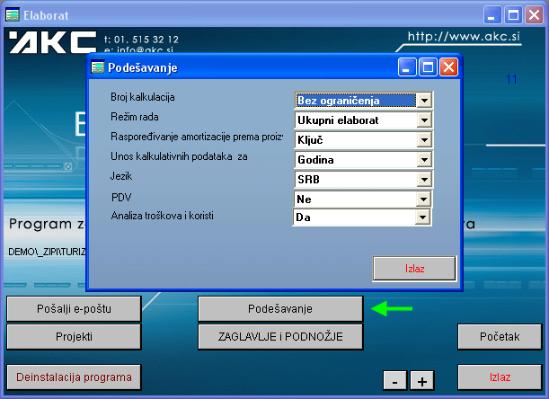Open ZAGLAVLJE i PODNOŽJE button

pos(280,337)
